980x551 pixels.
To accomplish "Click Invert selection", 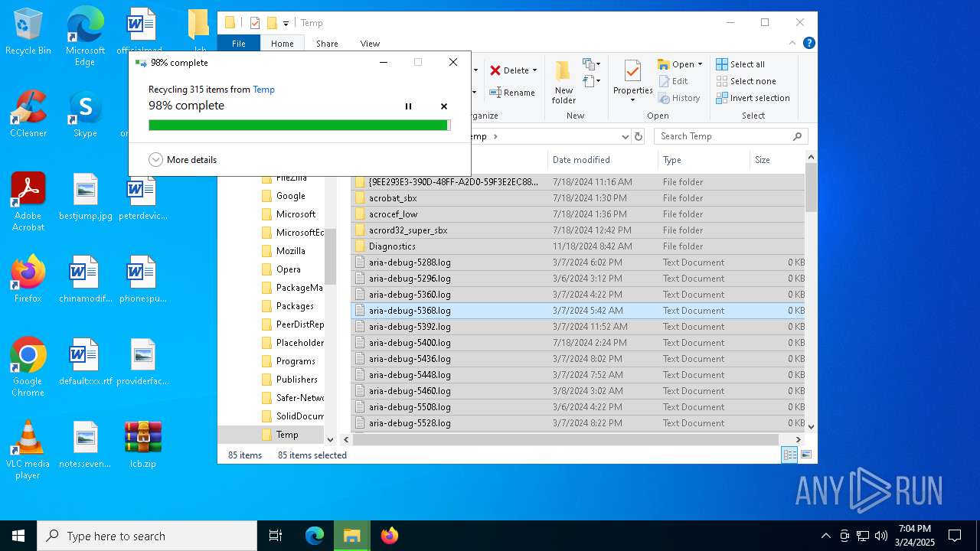I will point(753,98).
